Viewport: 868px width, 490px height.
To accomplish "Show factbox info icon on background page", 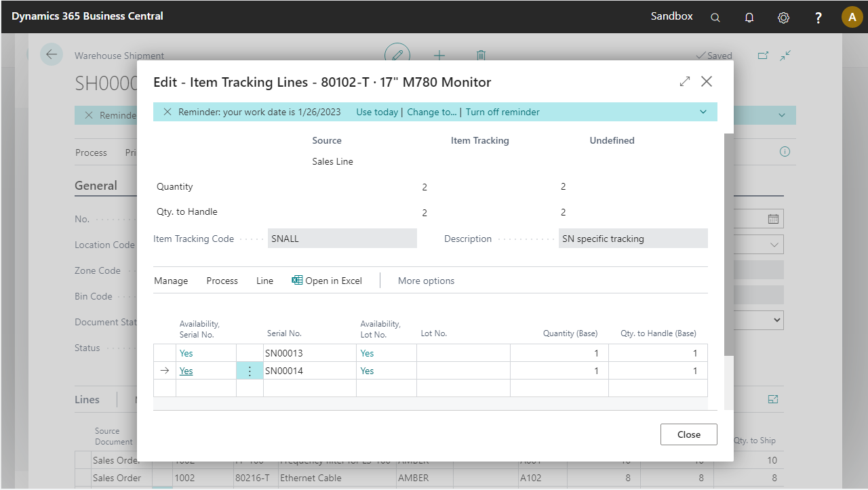I will point(785,152).
